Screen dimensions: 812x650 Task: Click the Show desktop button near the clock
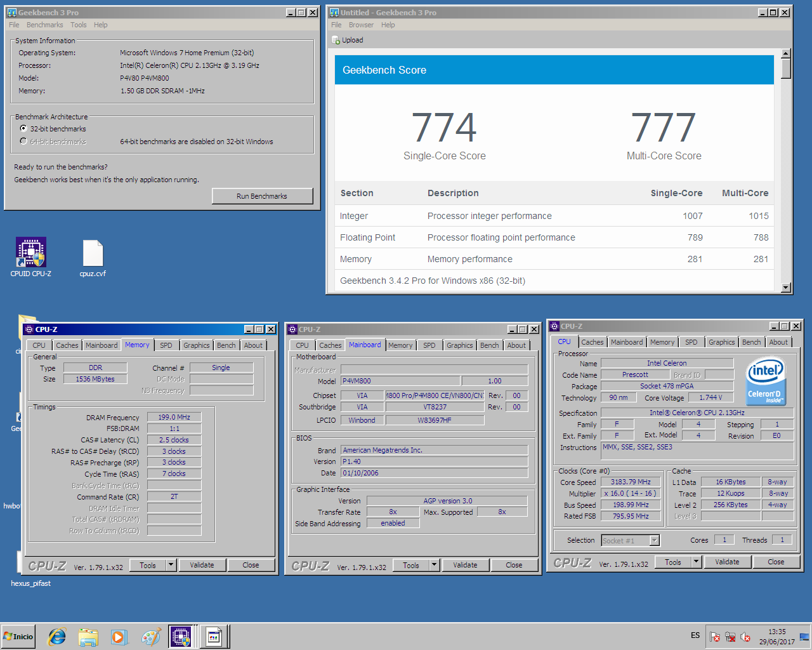click(805, 637)
